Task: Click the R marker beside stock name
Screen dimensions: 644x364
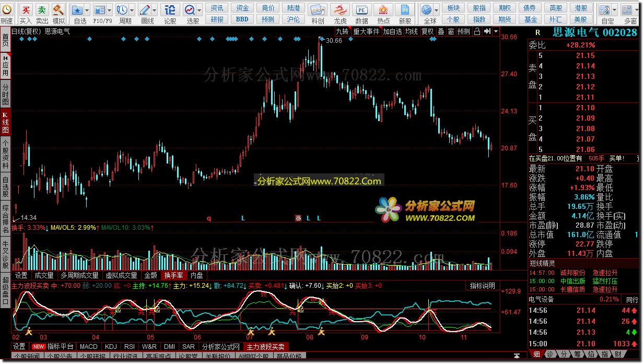Action: pyautogui.click(x=537, y=32)
